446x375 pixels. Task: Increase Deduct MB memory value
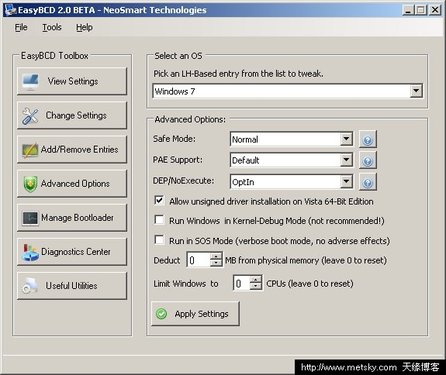point(216,257)
